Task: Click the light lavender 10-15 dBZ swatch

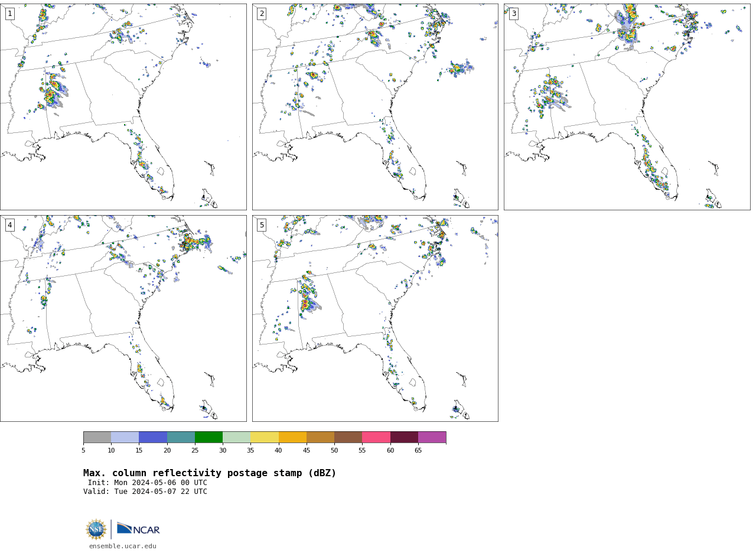Action: click(x=125, y=437)
